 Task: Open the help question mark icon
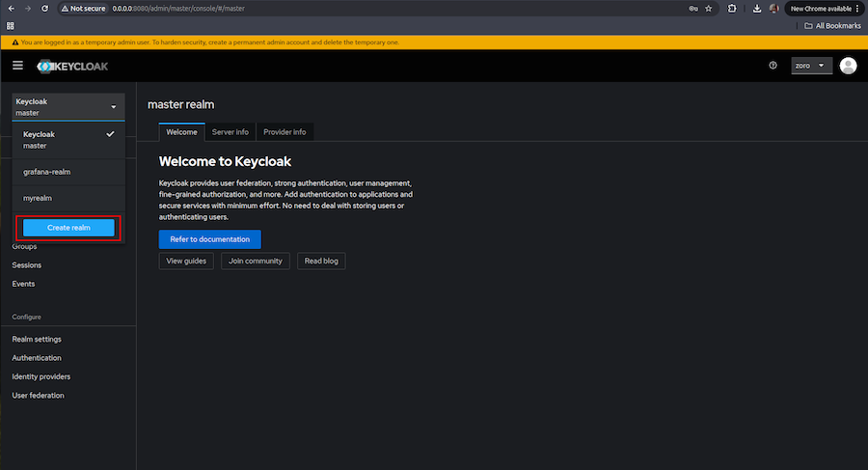(x=773, y=66)
